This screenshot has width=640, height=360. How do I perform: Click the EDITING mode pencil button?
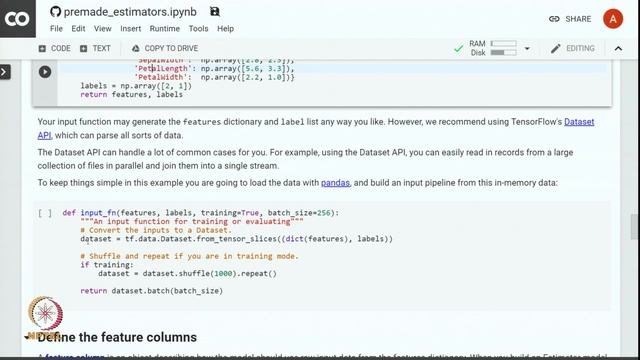click(573, 49)
